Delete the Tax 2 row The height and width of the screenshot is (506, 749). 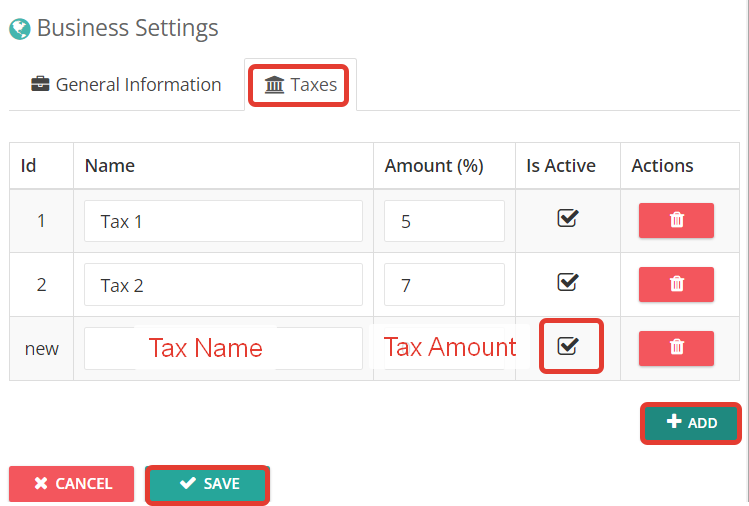(676, 284)
